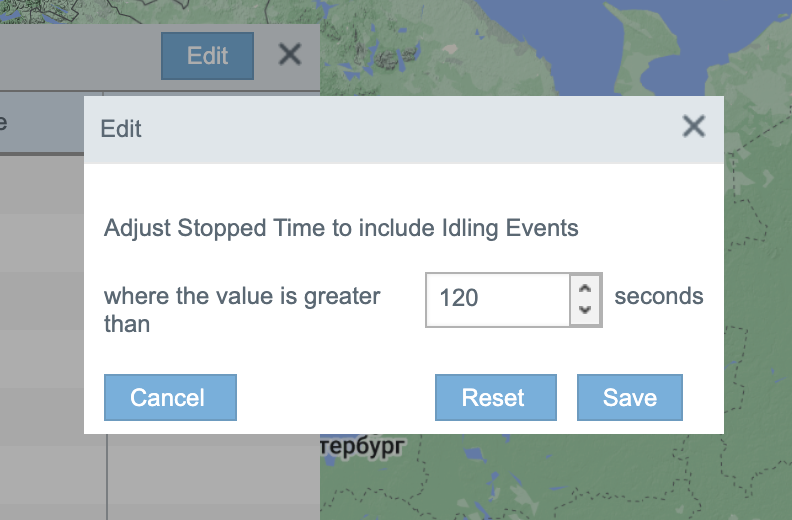Click the 'Adjust Stopped Time' description text
Image resolution: width=792 pixels, height=520 pixels.
click(341, 228)
